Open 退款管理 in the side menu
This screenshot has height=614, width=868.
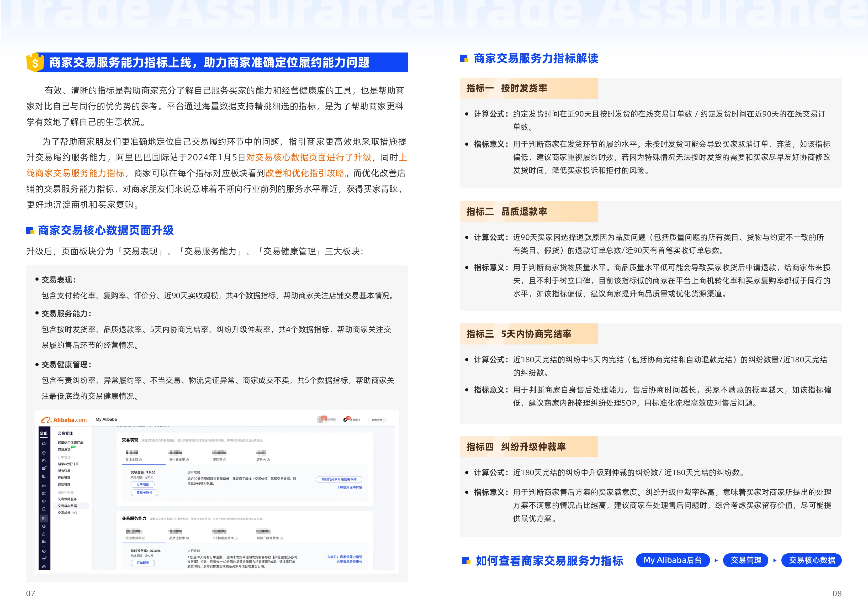(64, 485)
